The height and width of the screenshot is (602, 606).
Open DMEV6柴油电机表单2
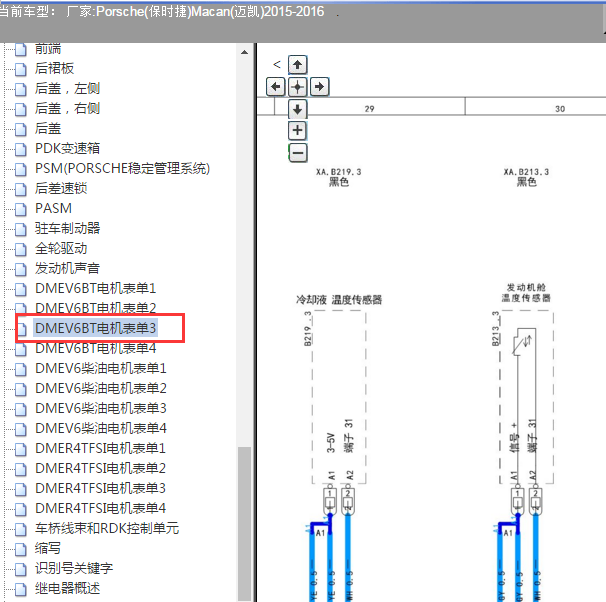[100, 388]
